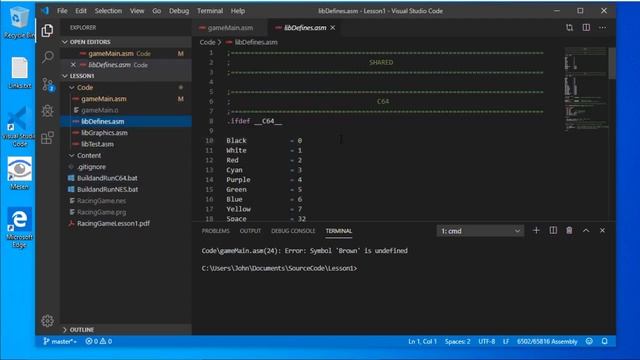This screenshot has width=640, height=360.
Task: Split the editor to the right
Action: tap(586, 28)
